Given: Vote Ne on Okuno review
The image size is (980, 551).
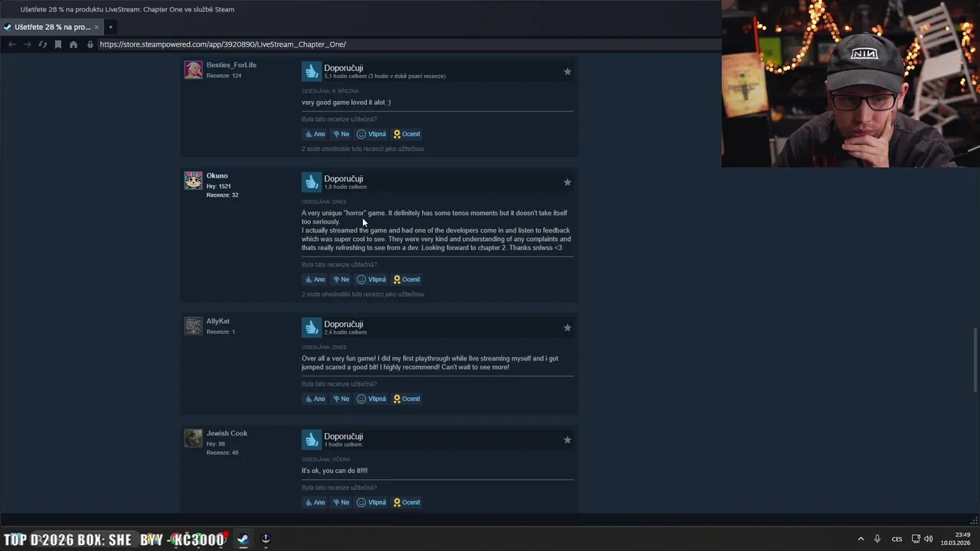Looking at the screenshot, I should (341, 279).
